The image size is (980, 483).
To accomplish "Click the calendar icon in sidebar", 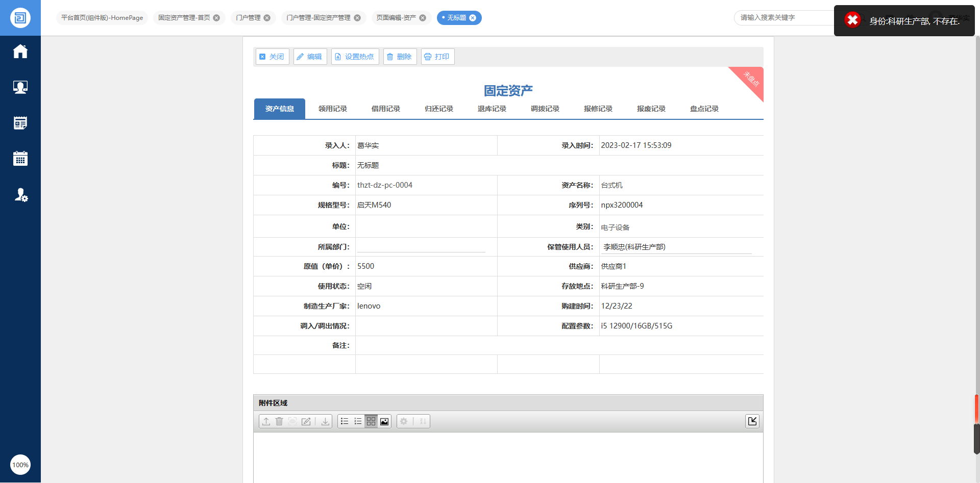I will pos(20,159).
